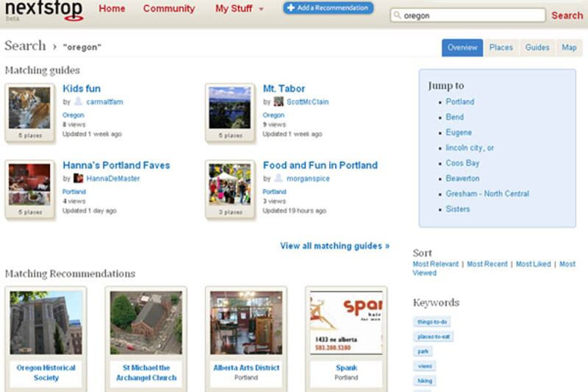Visit ScottMcClain's profile link
Image resolution: width=588 pixels, height=392 pixels.
(x=307, y=102)
